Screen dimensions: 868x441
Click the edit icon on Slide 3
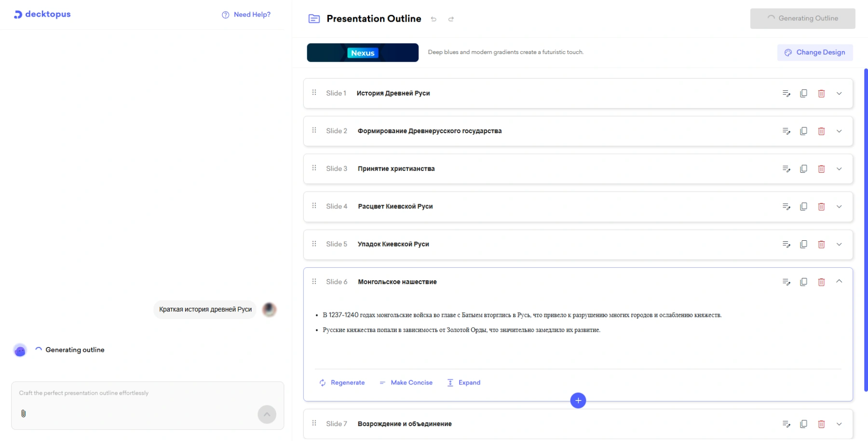786,169
